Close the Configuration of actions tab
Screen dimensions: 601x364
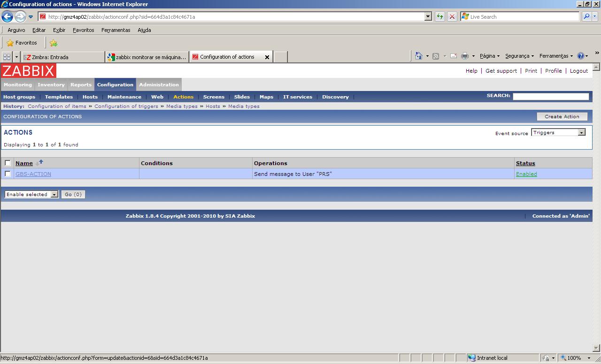tap(267, 57)
